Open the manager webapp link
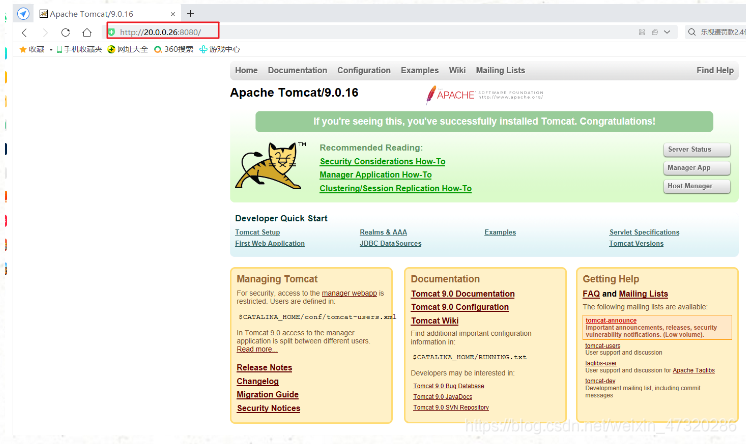Viewport: 746px width, 444px height. 349,293
